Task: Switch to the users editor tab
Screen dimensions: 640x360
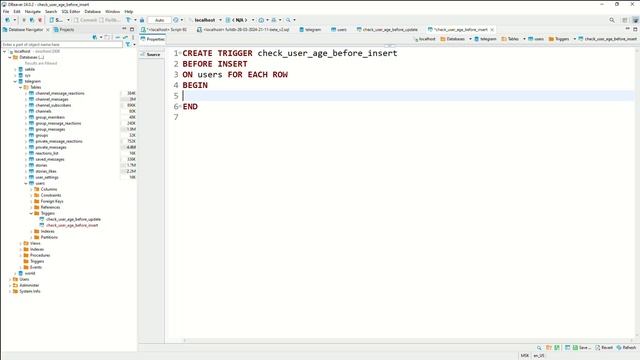Action: [339, 29]
